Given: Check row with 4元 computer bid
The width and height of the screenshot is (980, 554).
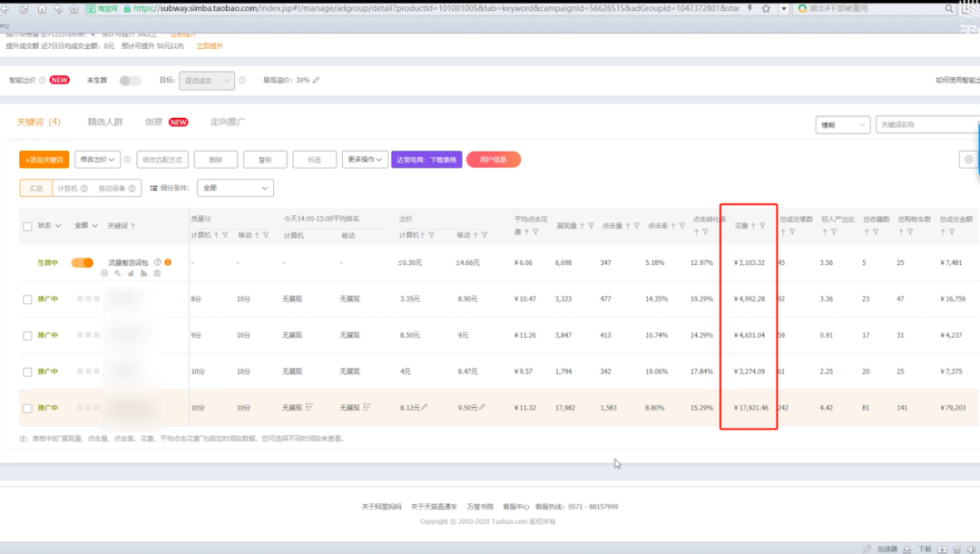Looking at the screenshot, I should [27, 372].
